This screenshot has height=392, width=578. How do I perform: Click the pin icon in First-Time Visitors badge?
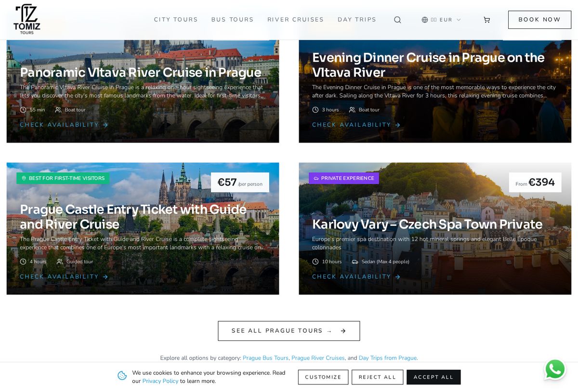[24, 178]
